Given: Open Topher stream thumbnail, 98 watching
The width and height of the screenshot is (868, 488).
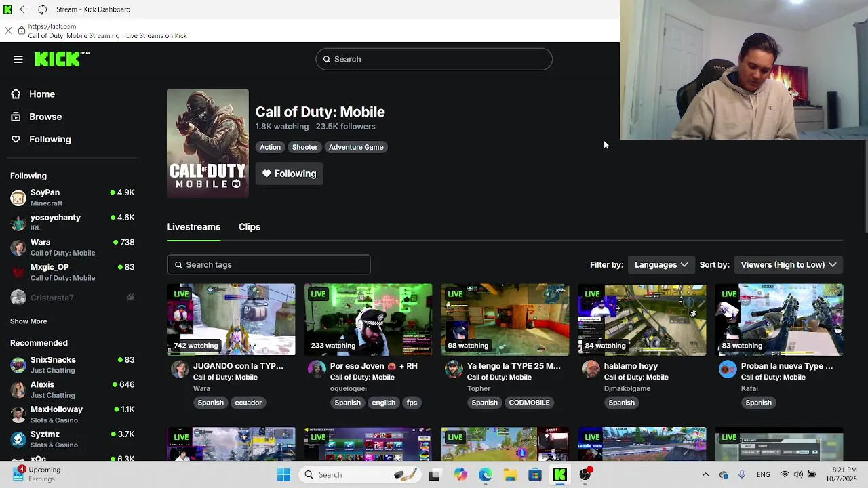Looking at the screenshot, I should 505,319.
